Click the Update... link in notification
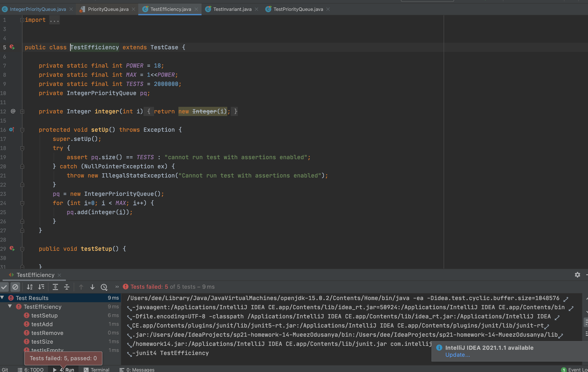588x372 pixels. [457, 355]
